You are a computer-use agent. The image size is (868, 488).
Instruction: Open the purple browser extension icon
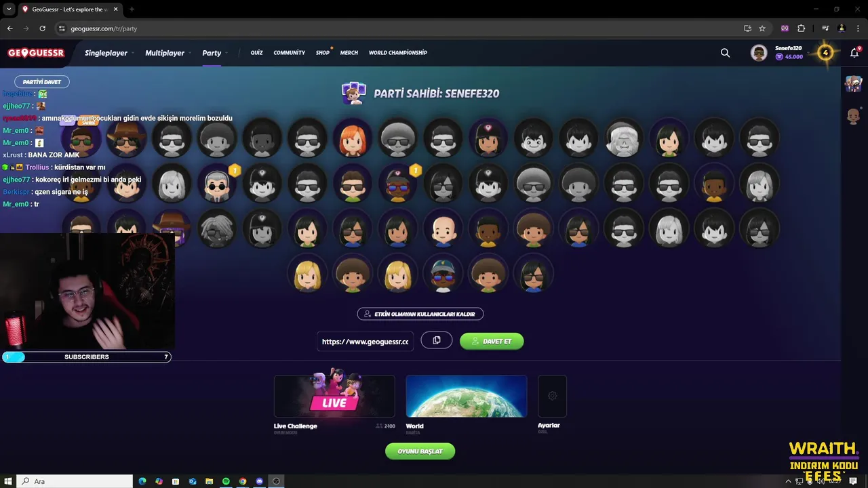(785, 28)
